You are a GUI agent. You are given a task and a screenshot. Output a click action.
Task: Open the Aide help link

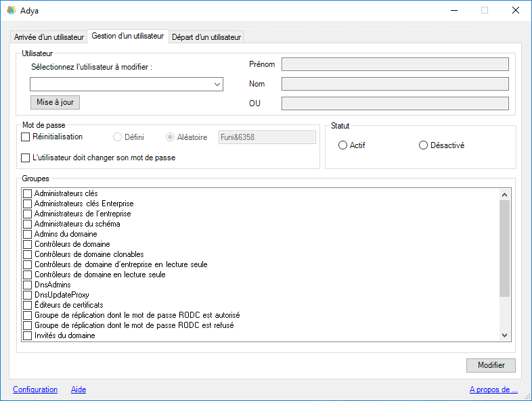point(79,390)
